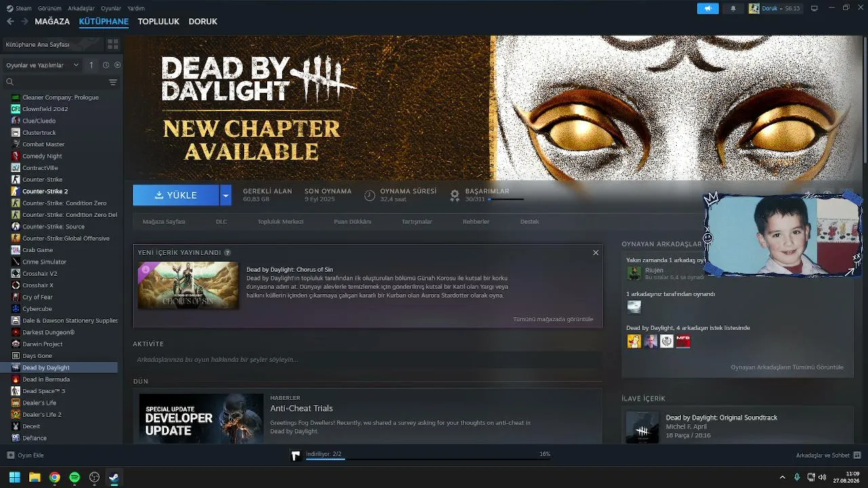Screen dimensions: 868x488
Task: Toggle ascending sort arrow in library sidebar
Action: point(92,65)
